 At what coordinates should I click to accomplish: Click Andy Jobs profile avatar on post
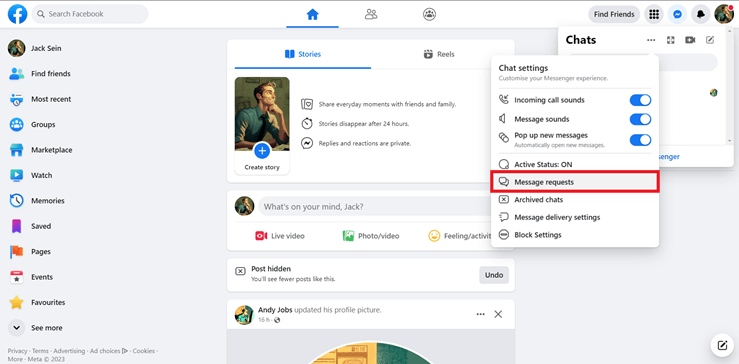244,314
